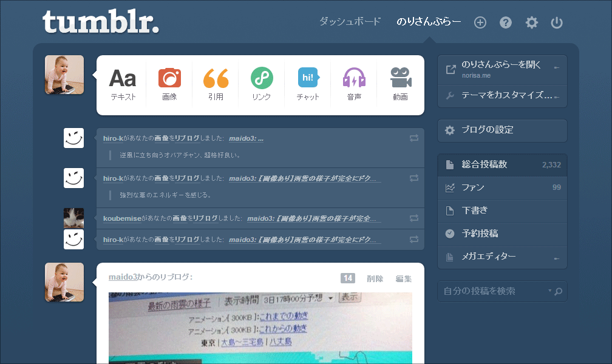The image size is (612, 364).
Task: Click clock icon beside 予約投稿
Action: 450,234
